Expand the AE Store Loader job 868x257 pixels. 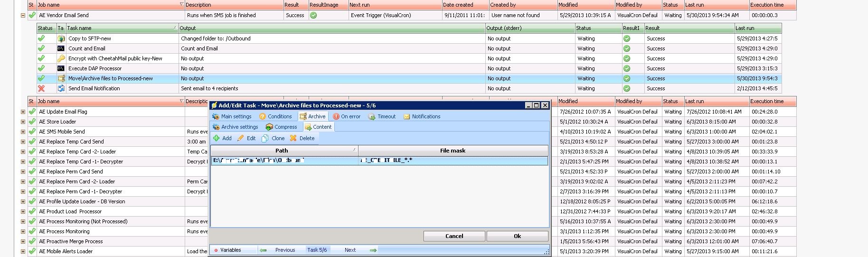(x=23, y=122)
